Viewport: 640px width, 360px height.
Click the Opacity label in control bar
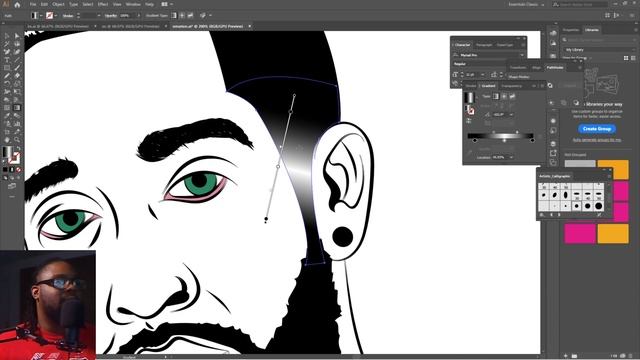tap(111, 16)
